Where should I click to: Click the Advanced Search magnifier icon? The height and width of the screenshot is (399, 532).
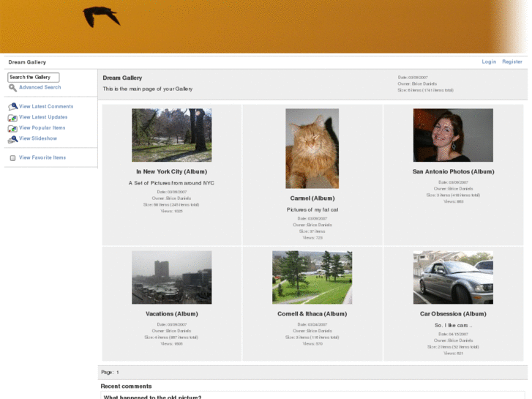(x=12, y=88)
